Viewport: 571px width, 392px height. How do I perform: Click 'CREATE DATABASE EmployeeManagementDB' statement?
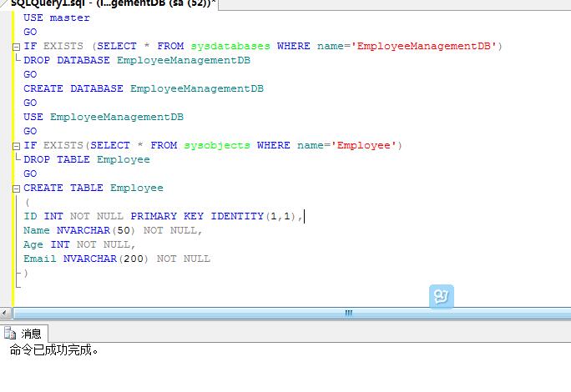point(144,88)
